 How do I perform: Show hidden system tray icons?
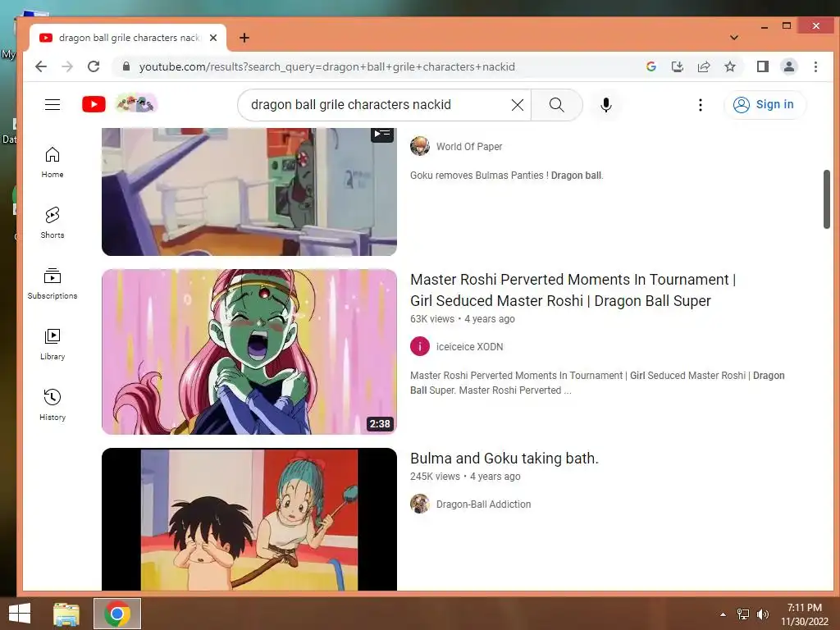click(x=723, y=614)
